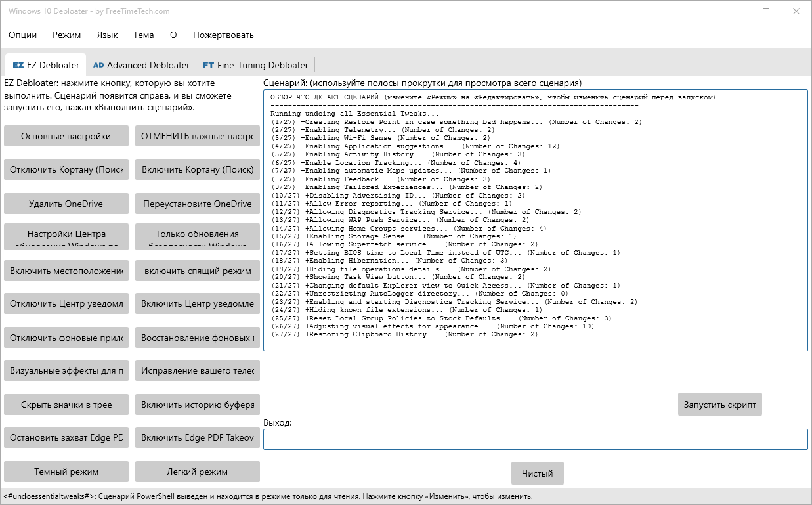Screen dimensions: 812x505
Task: Open the Тема menu
Action: click(143, 35)
